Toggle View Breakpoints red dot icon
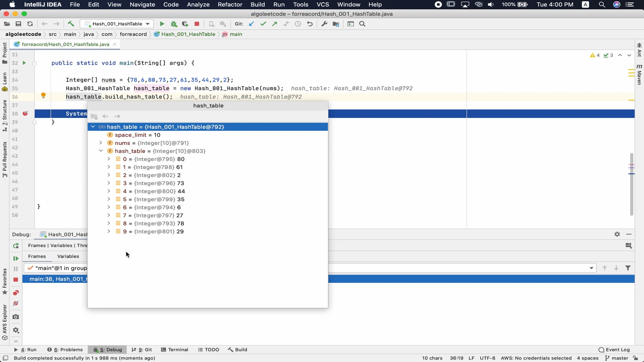Screen dimensions: 644x362 (15, 293)
